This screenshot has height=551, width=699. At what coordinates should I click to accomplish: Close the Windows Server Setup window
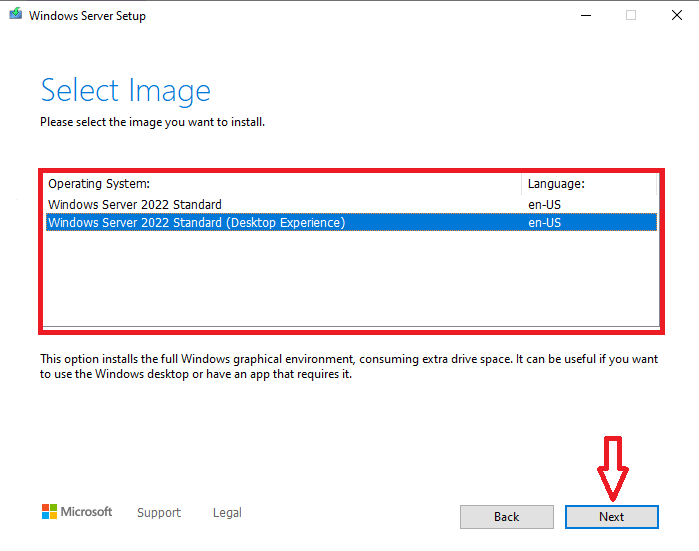pos(676,15)
